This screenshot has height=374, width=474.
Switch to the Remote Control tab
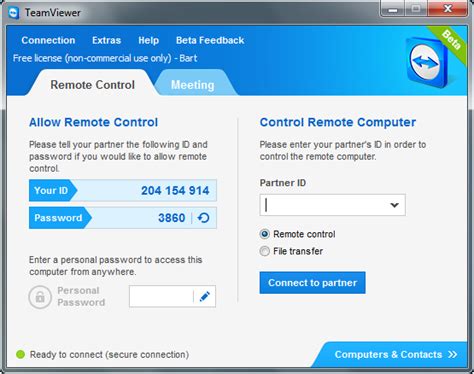click(92, 85)
